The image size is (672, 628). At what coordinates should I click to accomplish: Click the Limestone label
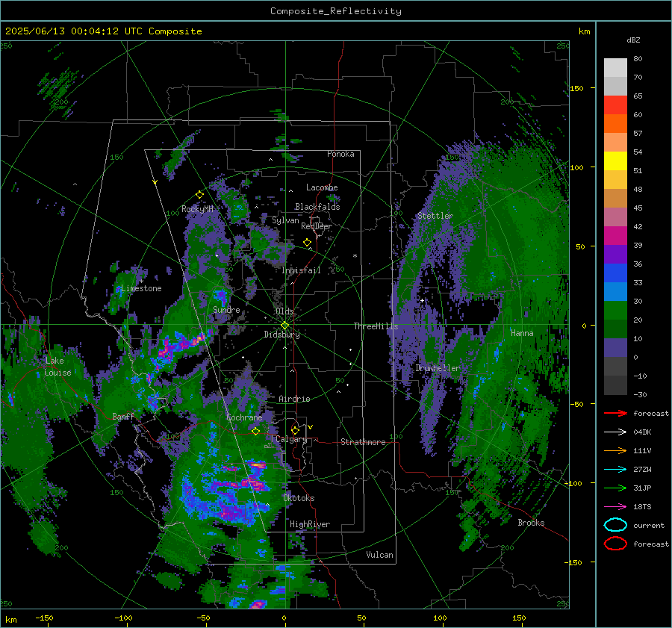tap(141, 288)
